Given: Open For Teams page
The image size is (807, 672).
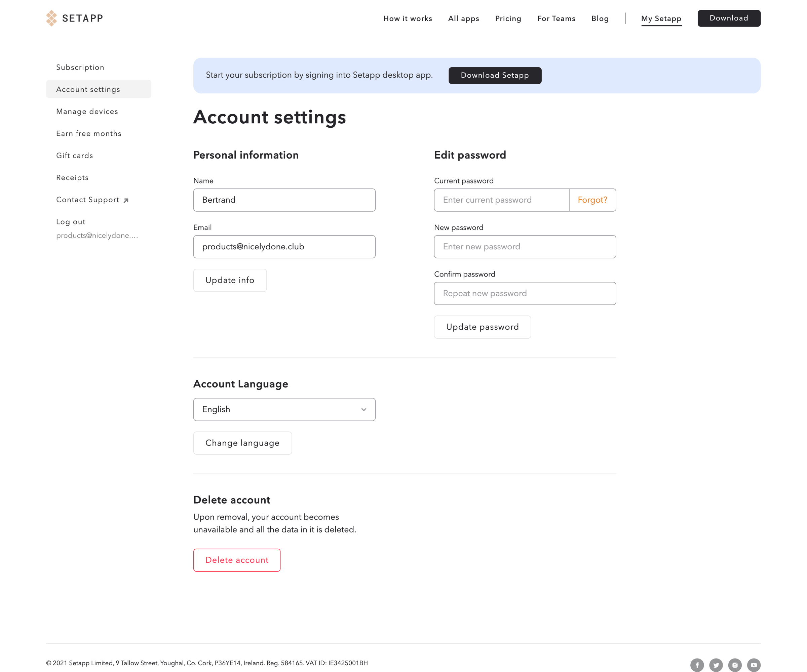Looking at the screenshot, I should (x=556, y=18).
